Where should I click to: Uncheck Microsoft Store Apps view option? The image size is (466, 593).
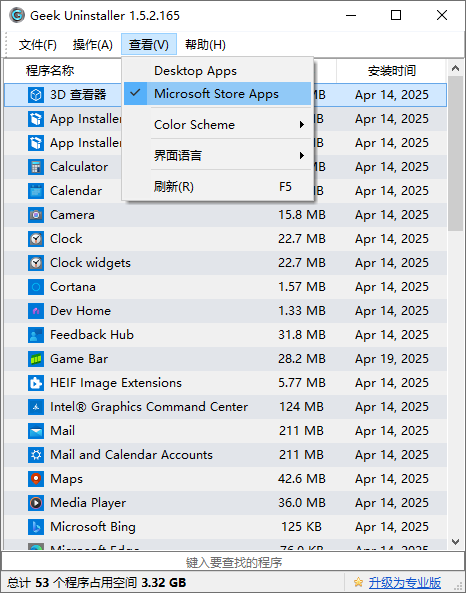click(217, 93)
